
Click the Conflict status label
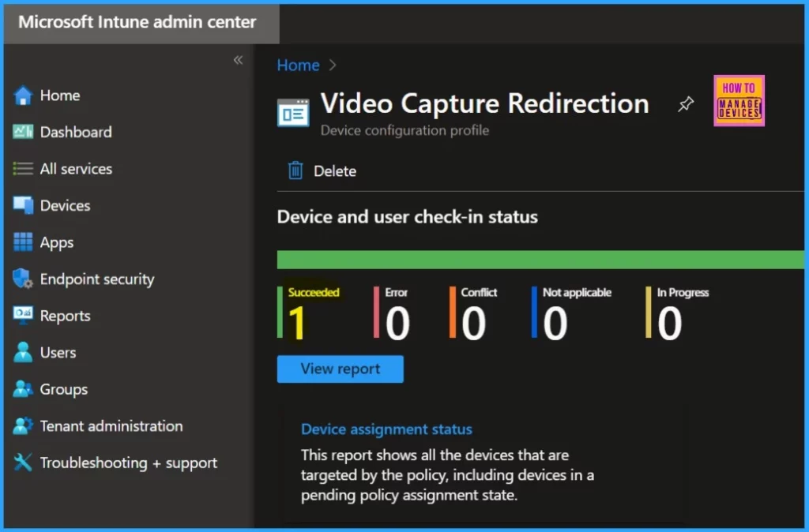tap(479, 292)
